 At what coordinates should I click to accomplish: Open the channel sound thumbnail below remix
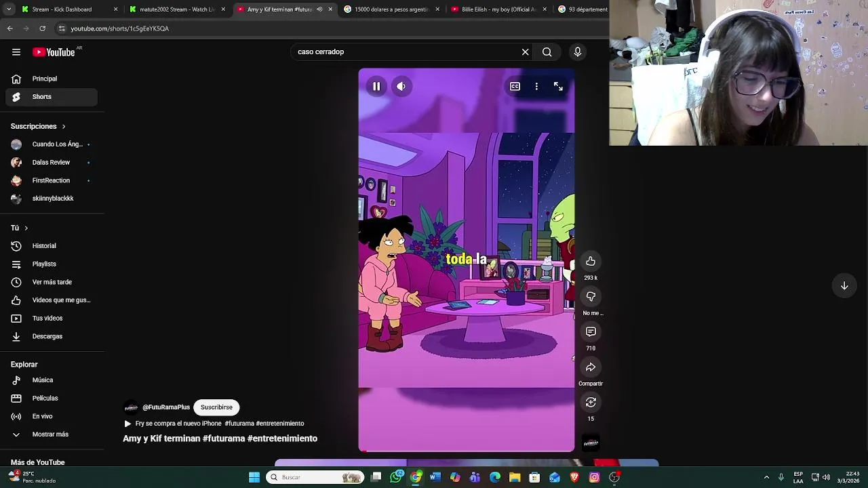[591, 443]
